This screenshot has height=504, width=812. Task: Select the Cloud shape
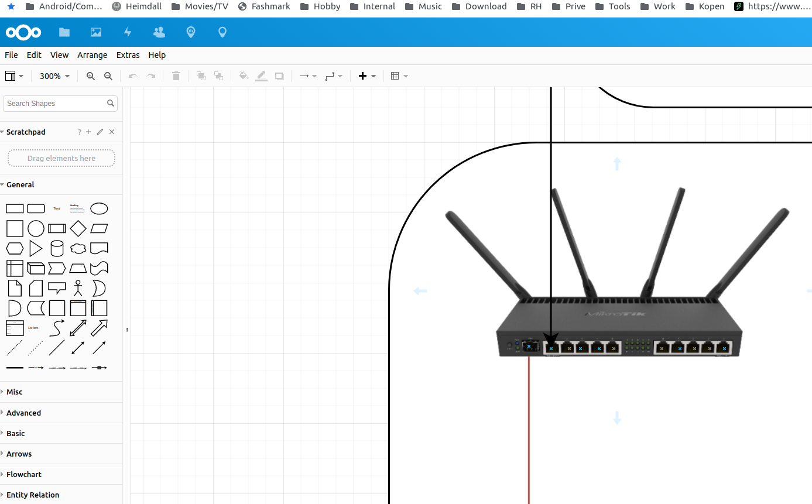click(x=78, y=248)
